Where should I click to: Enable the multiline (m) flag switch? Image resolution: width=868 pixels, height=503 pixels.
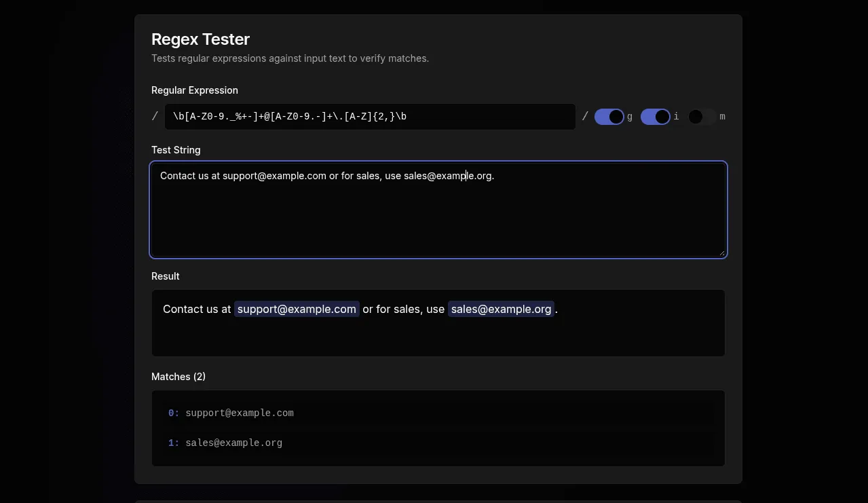click(x=702, y=116)
